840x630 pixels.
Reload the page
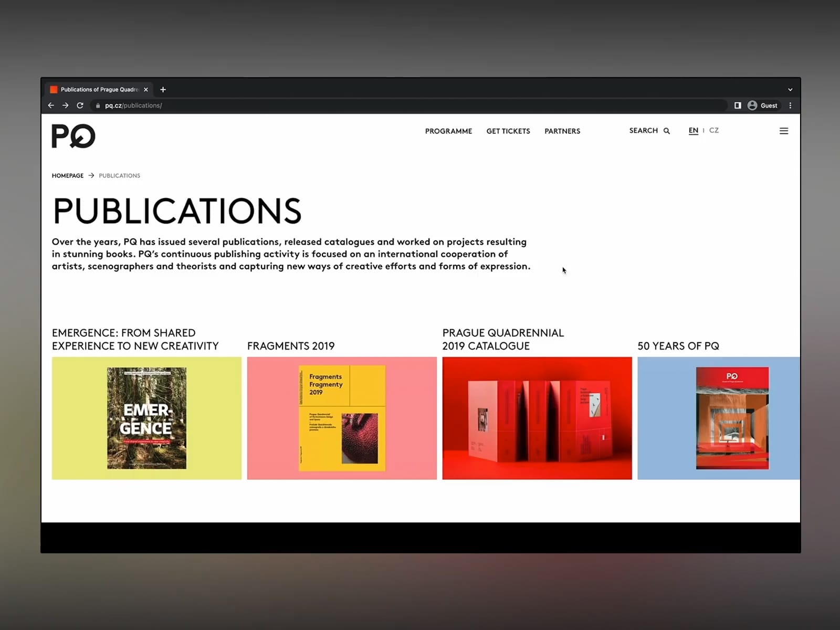pos(80,106)
